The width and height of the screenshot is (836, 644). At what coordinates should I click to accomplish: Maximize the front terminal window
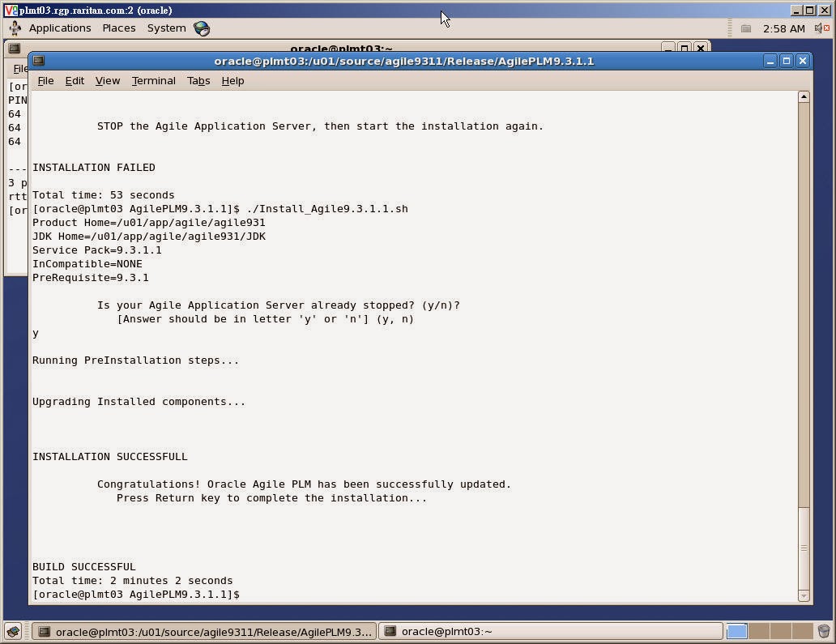(786, 62)
